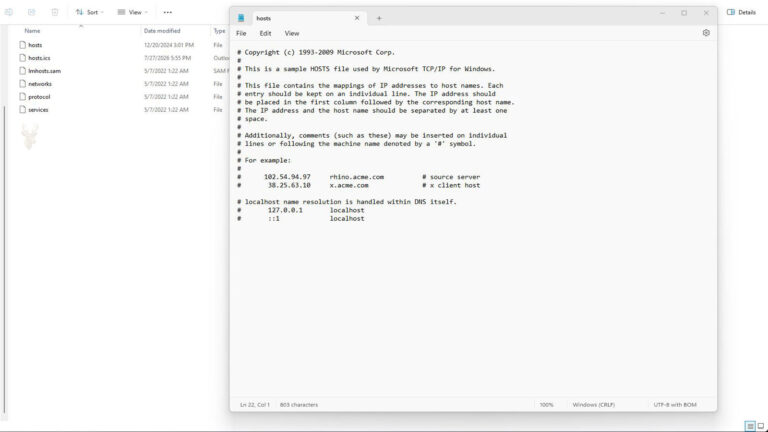Select the networks file in Explorer
This screenshot has height=432, width=768.
tap(40, 84)
